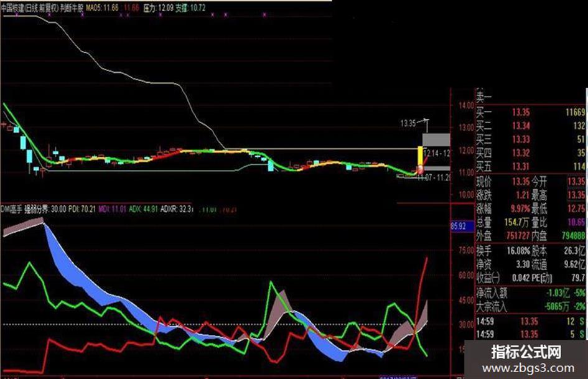Viewport: 588px width, 379px height.
Task: Click the 涨幅 value 9.97%
Action: click(521, 208)
